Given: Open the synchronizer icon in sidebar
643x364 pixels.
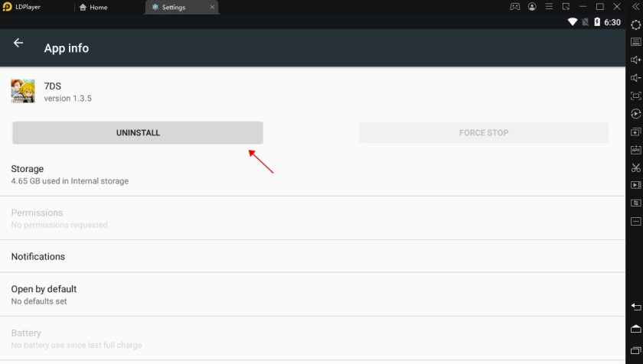Looking at the screenshot, I should pos(635,203).
